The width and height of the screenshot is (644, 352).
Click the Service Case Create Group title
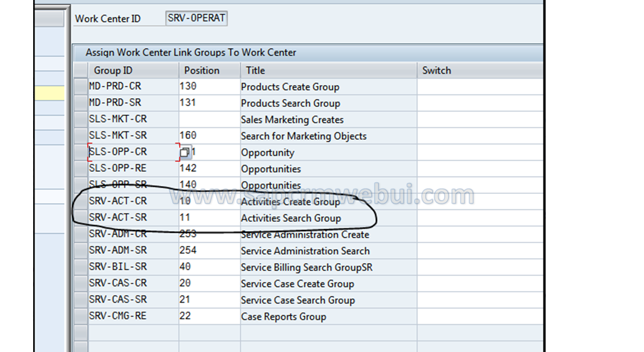298,284
